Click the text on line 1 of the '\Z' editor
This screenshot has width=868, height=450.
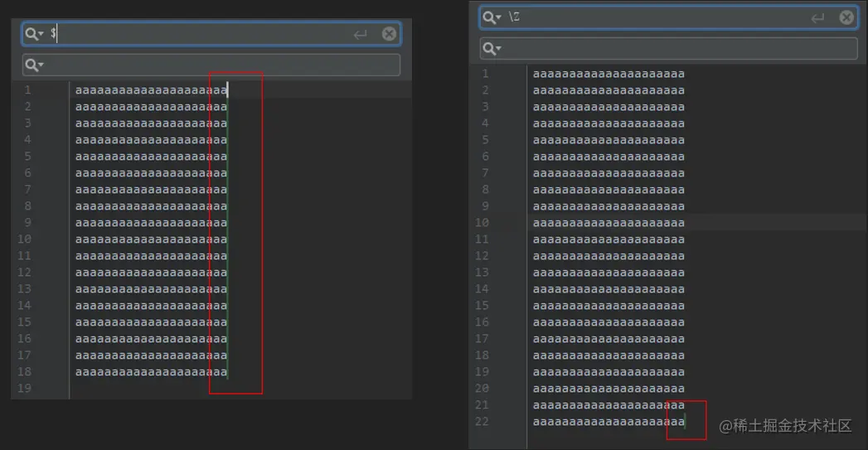tap(609, 74)
